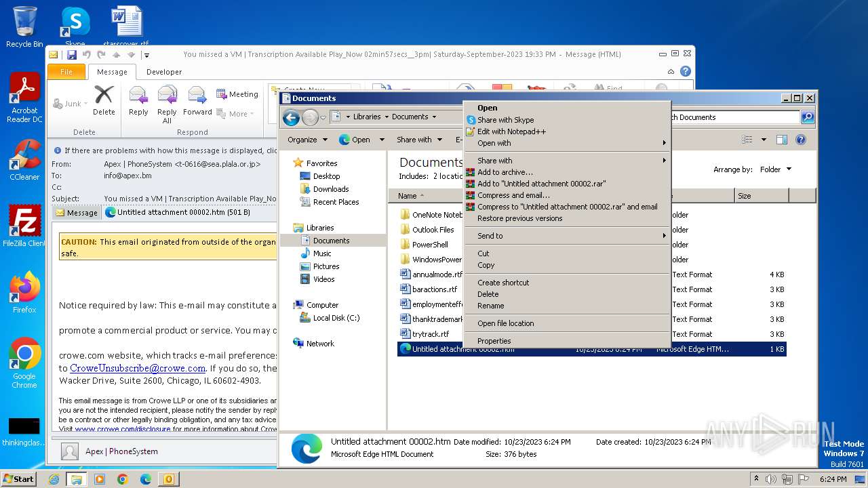Screen dimensions: 868x488
Task: Click the Delete icon in the Outlook ribbon
Action: 104,100
